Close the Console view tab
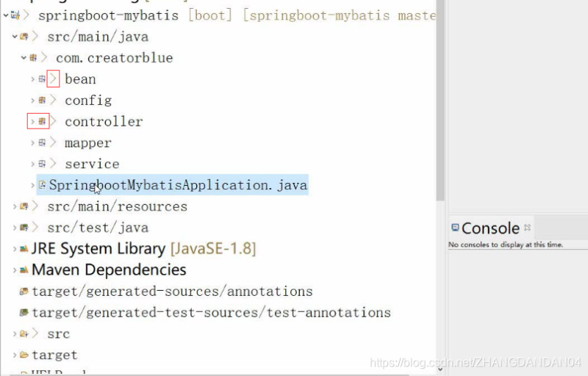 pyautogui.click(x=527, y=228)
